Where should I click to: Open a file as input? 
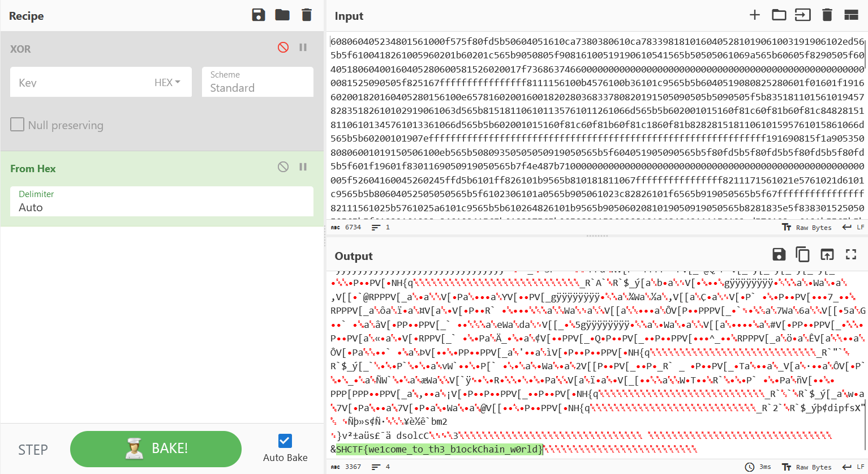tap(803, 15)
